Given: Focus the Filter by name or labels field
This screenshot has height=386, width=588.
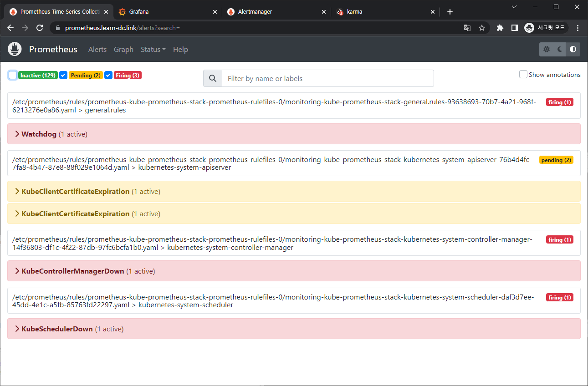Looking at the screenshot, I should [x=327, y=78].
